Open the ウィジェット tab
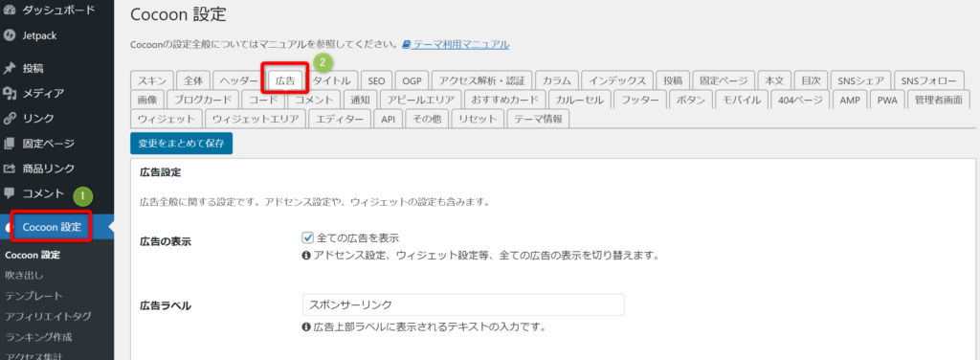 tap(167, 119)
